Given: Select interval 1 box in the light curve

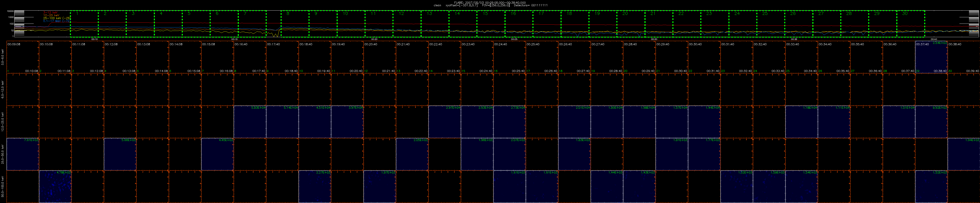Looking at the screenshot, I should coord(84,24).
